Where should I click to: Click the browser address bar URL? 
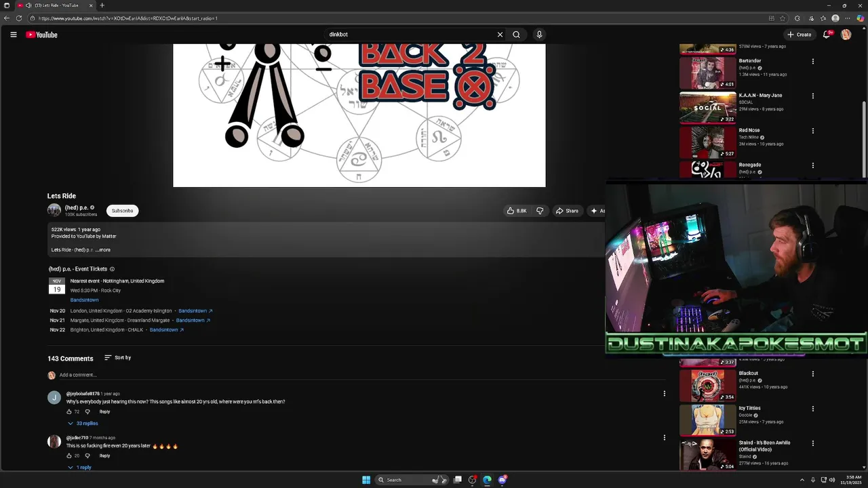click(x=127, y=18)
